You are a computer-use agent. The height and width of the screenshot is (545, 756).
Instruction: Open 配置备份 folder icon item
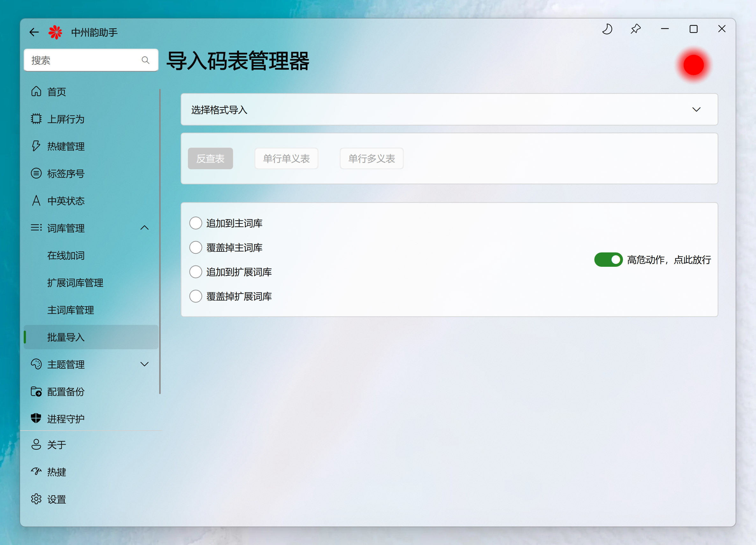point(36,392)
